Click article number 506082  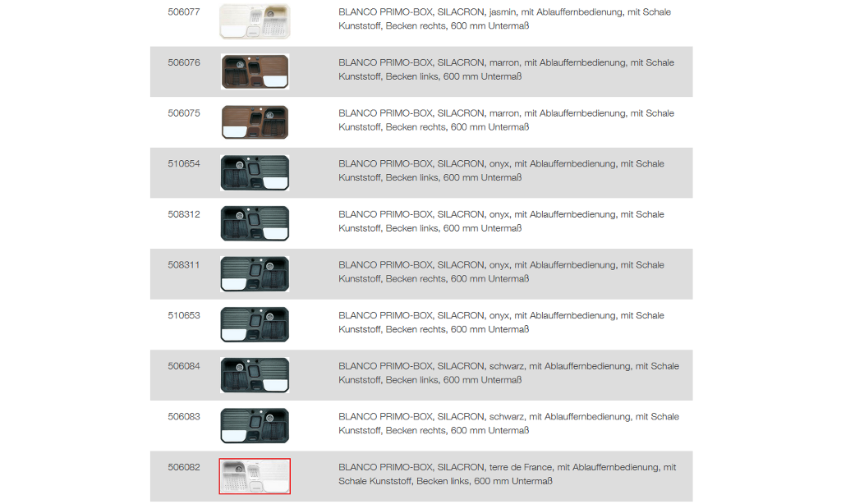184,467
